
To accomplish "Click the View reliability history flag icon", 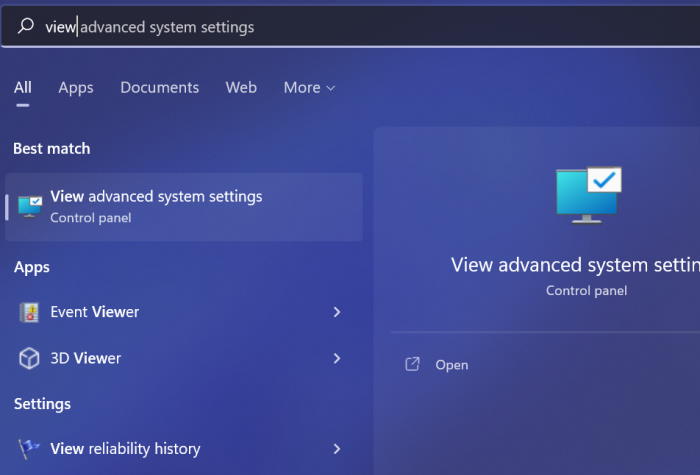I will click(x=29, y=449).
